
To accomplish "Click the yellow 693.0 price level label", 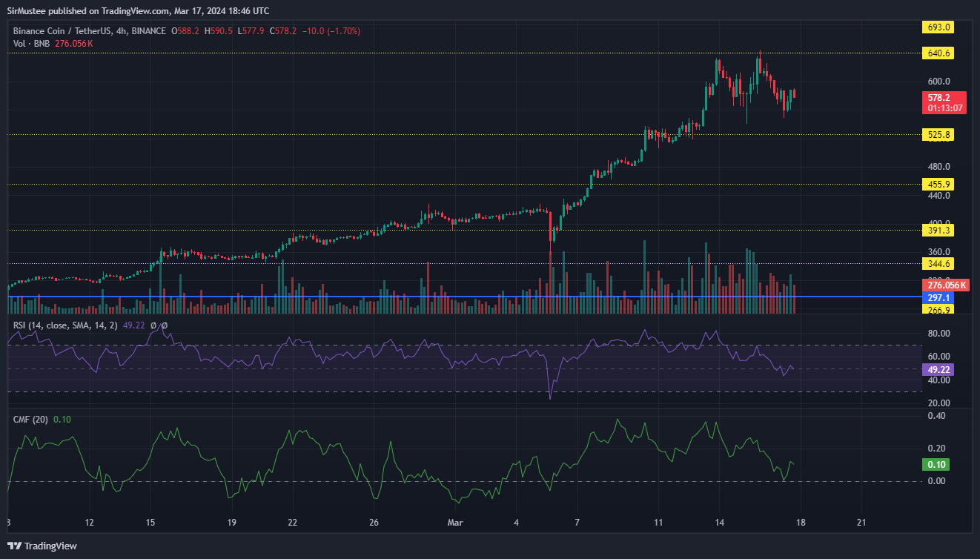I will point(938,27).
